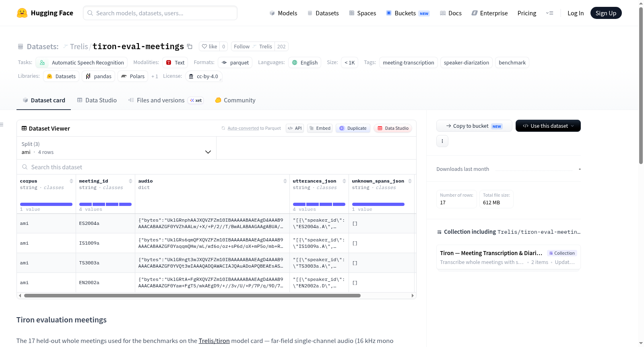
Task: Follow the Trelis organization
Action: pyautogui.click(x=253, y=46)
